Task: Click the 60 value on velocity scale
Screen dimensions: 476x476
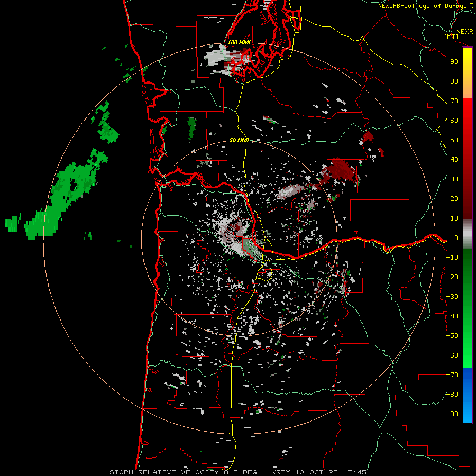Action: [x=454, y=120]
